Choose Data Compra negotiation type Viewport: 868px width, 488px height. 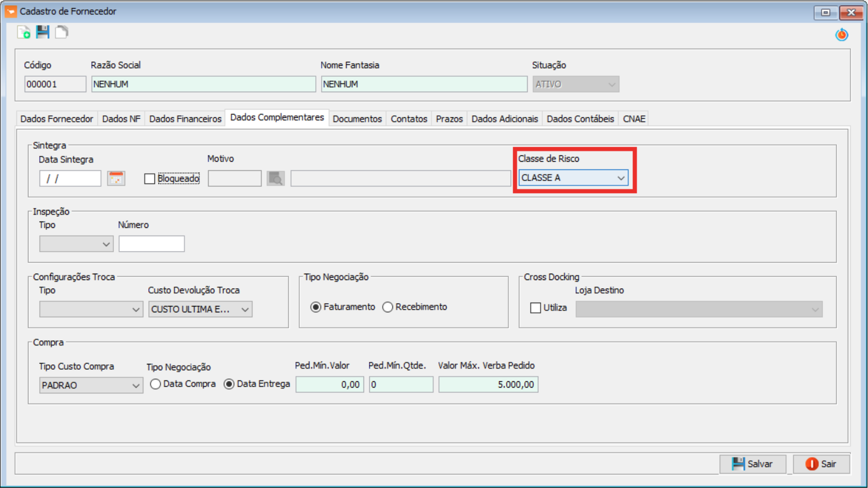pyautogui.click(x=155, y=384)
